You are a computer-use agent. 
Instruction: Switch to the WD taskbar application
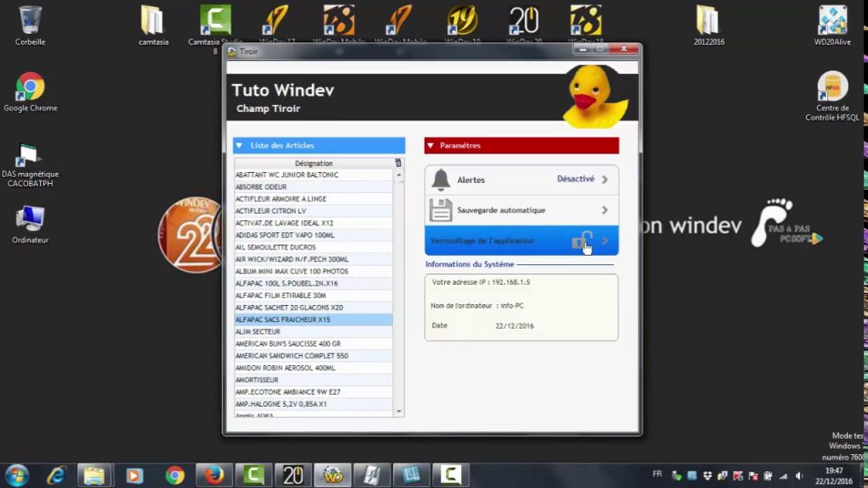pos(332,475)
